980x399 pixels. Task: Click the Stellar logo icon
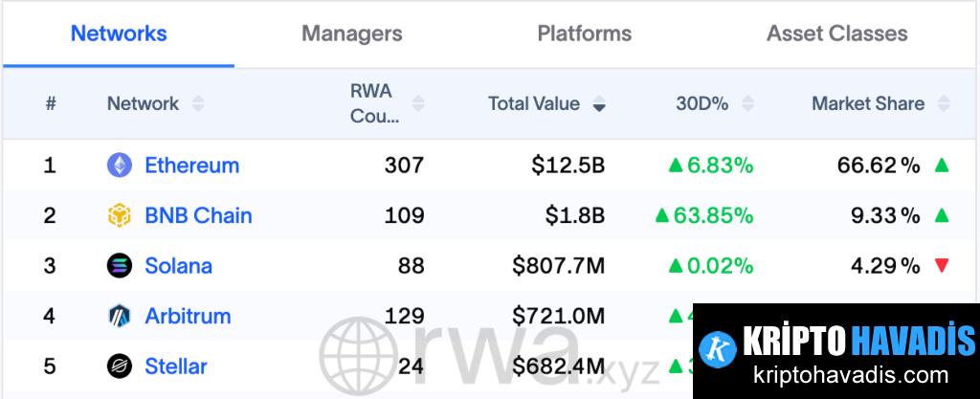pyautogui.click(x=119, y=366)
